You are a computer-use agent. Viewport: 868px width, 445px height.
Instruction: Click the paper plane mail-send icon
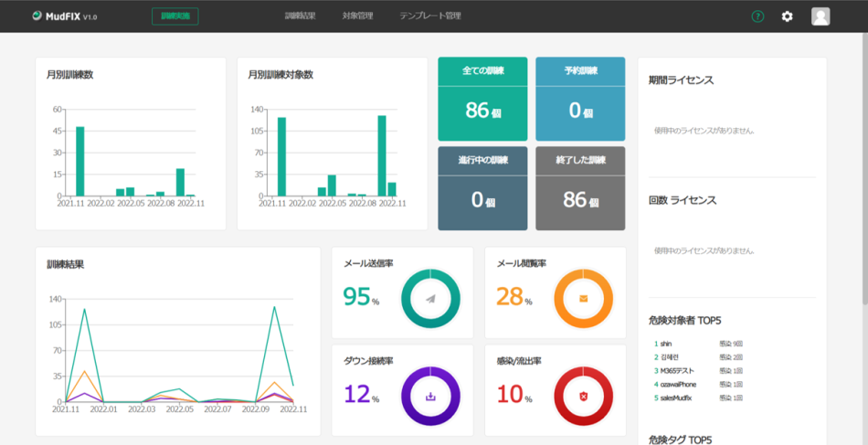coord(429,298)
